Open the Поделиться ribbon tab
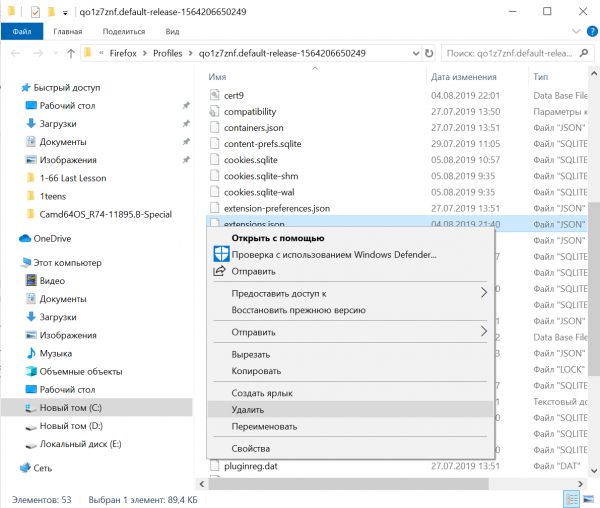 click(124, 31)
